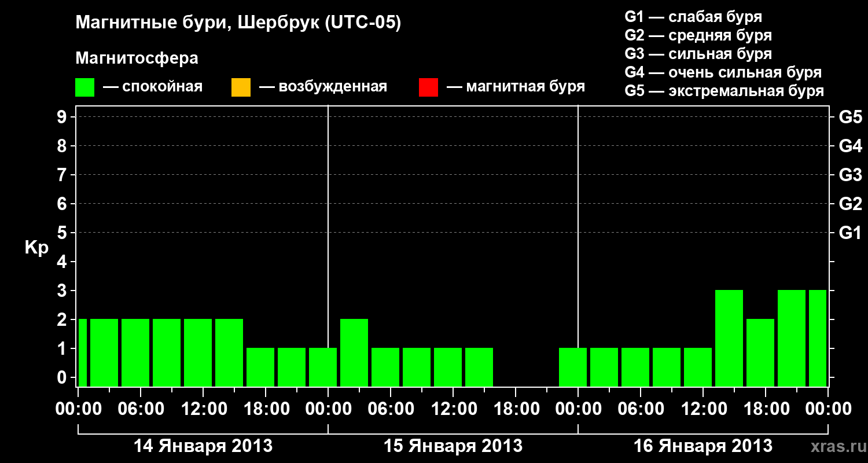Click the Kp 3 bar at 19:00–22:00 on 16 Января
Viewport: 868px width, 463px height.
pos(792,338)
